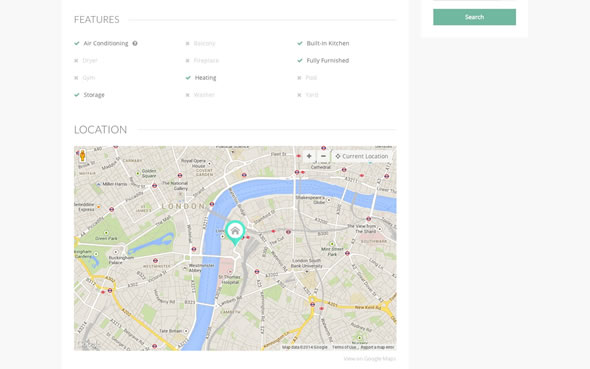Click the Built-in Kitchen feature label
This screenshot has height=369, width=590.
point(328,43)
